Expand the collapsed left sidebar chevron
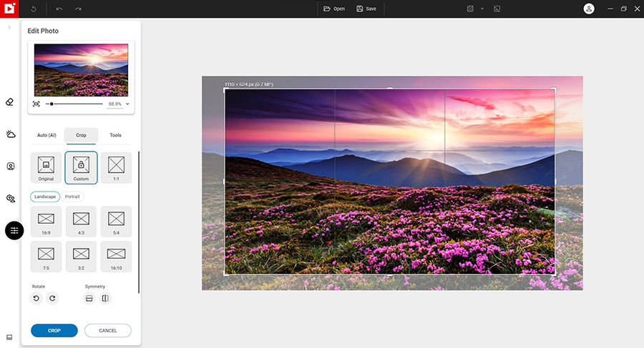This screenshot has width=644, height=348. pos(9,27)
